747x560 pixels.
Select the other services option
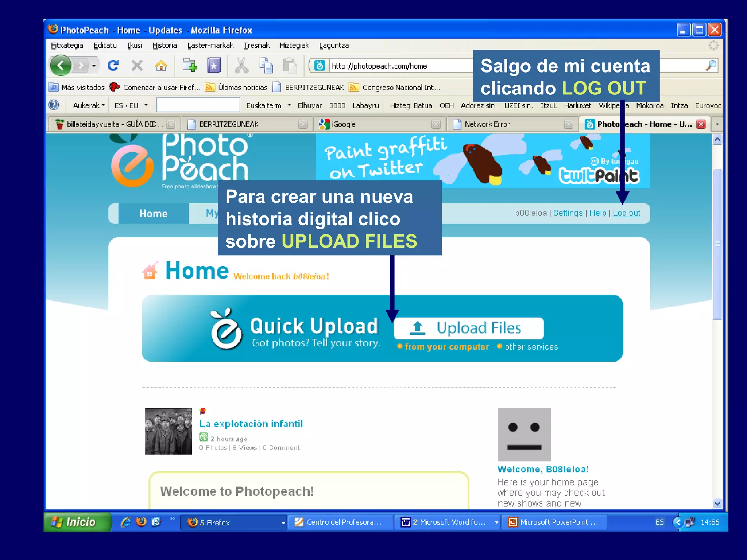point(527,347)
